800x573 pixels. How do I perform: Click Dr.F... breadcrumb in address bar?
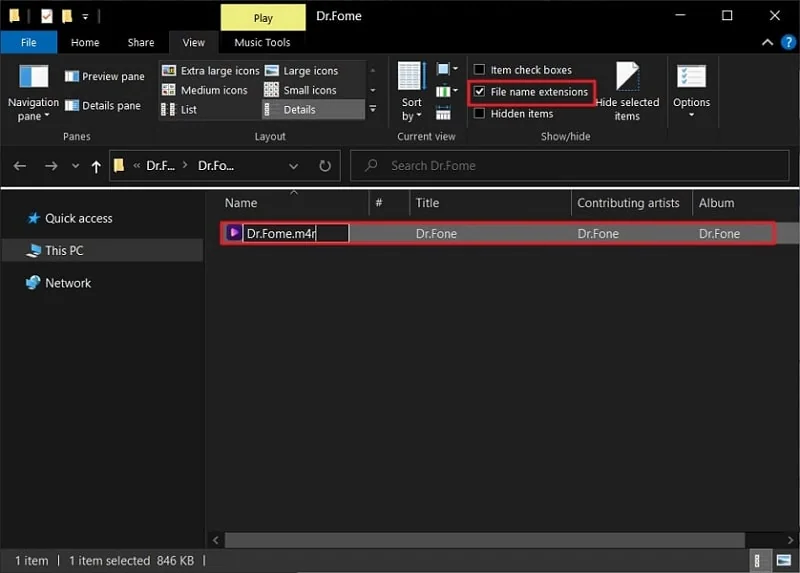point(160,166)
